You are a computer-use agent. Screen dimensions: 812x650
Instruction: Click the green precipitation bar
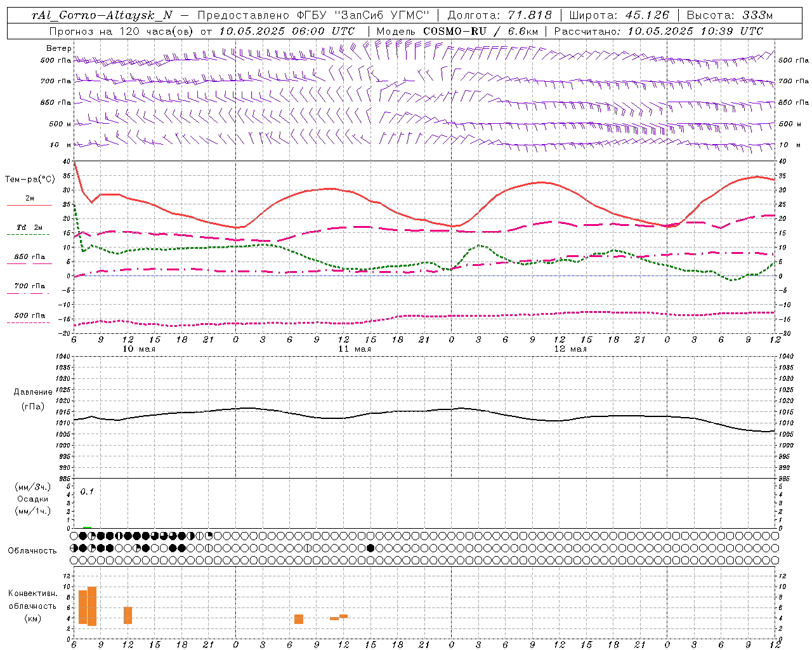tap(88, 527)
